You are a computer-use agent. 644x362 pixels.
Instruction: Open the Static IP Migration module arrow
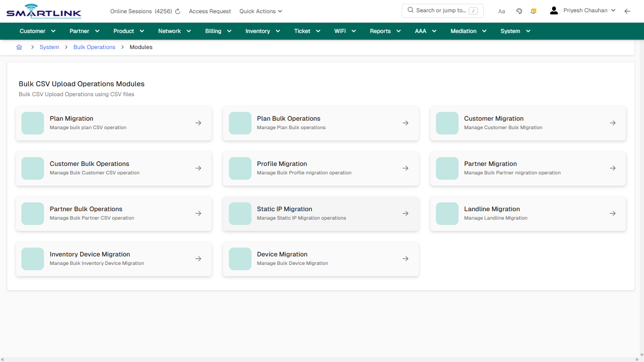point(405,213)
